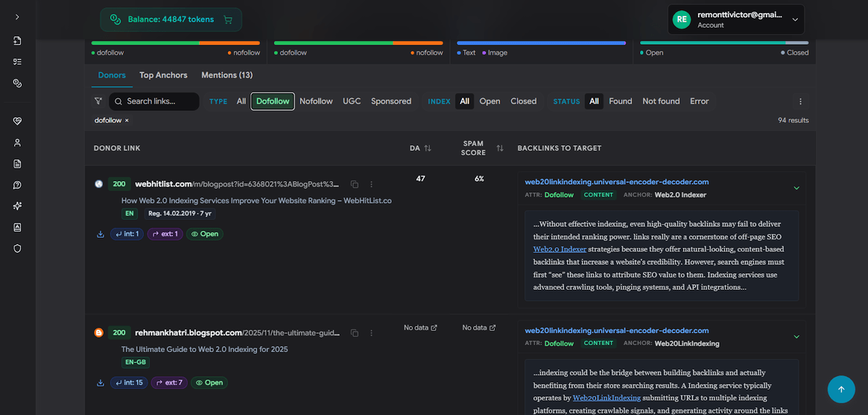Screen dimensions: 868x415
Task: Select the Nofollow type filter
Action: click(316, 101)
